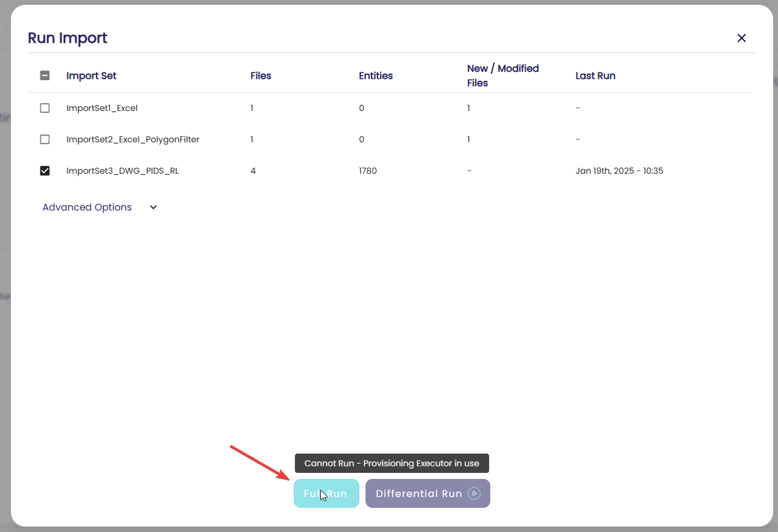Click the Last Run column header

[x=595, y=76]
